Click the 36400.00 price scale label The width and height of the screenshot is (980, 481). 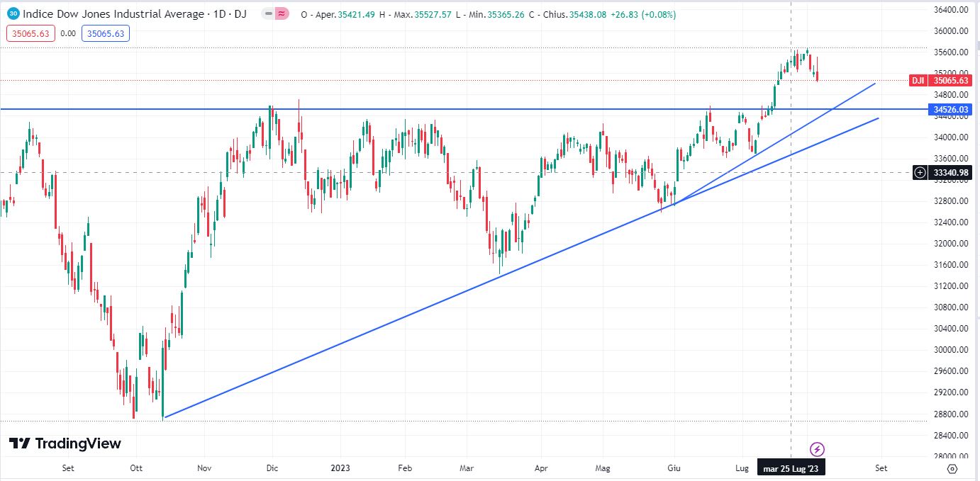click(x=952, y=10)
